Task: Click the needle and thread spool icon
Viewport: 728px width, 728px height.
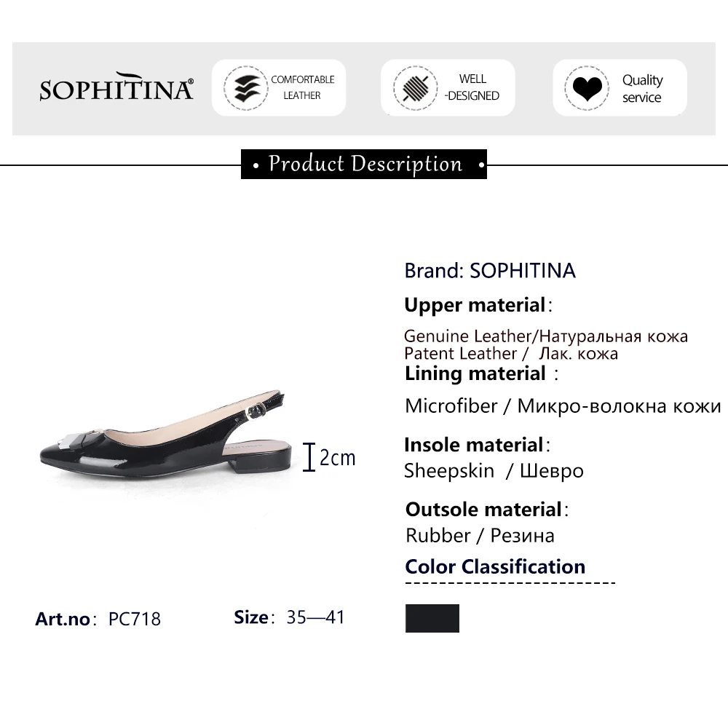Action: coord(416,88)
